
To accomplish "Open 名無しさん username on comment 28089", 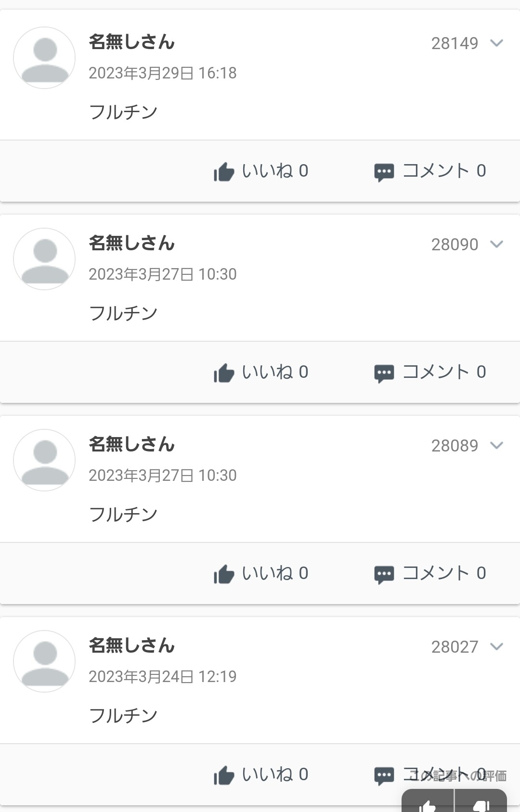I will tap(131, 444).
